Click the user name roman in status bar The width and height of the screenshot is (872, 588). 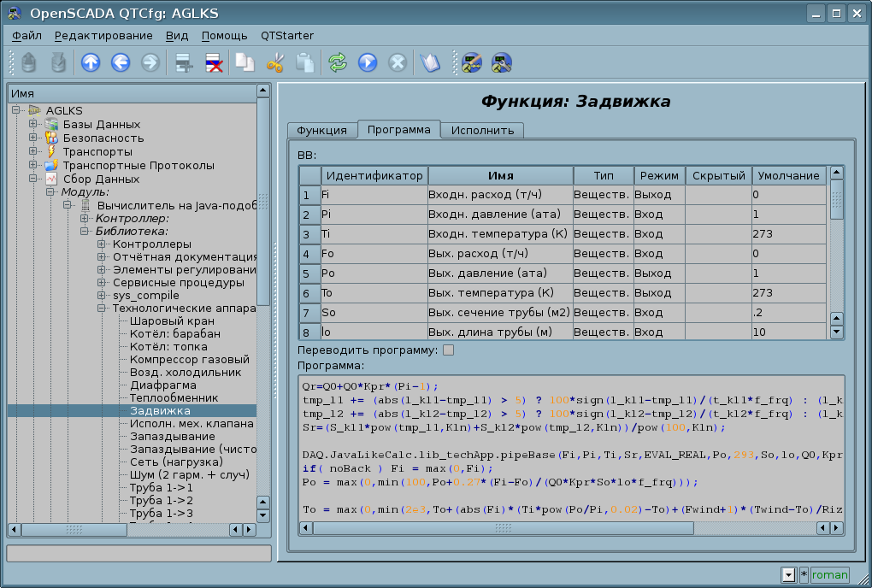click(829, 574)
